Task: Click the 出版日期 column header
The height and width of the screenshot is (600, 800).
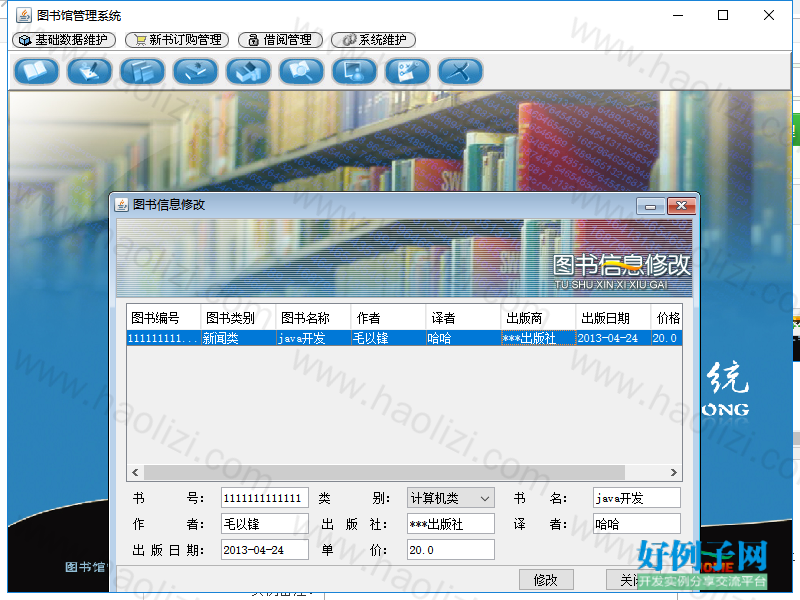Action: pyautogui.click(x=613, y=318)
